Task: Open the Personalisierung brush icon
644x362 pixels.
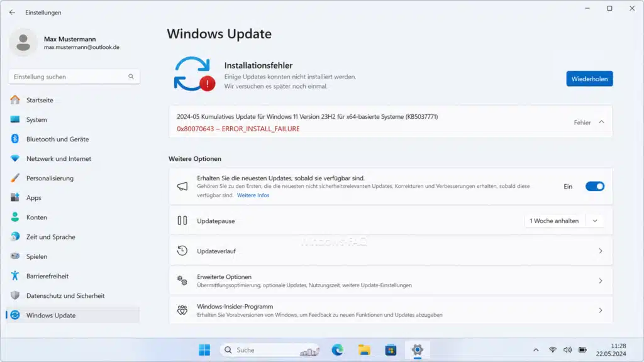Action: pos(15,178)
